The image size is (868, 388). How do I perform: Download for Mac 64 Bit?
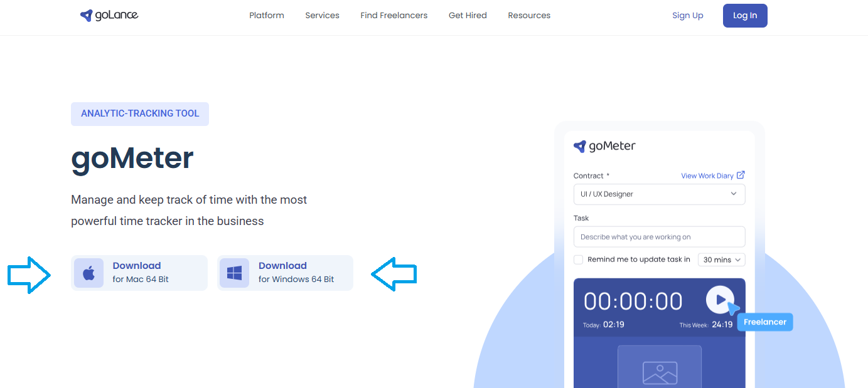pos(139,273)
